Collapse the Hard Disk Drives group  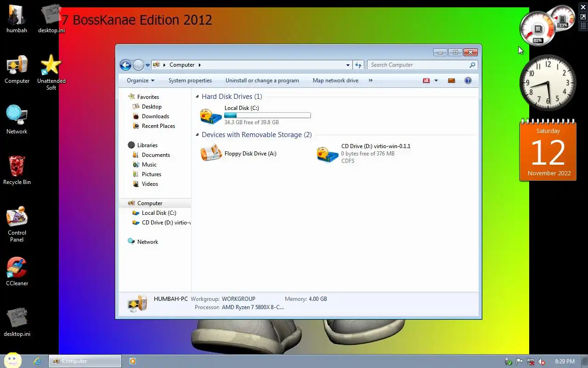[x=198, y=97]
